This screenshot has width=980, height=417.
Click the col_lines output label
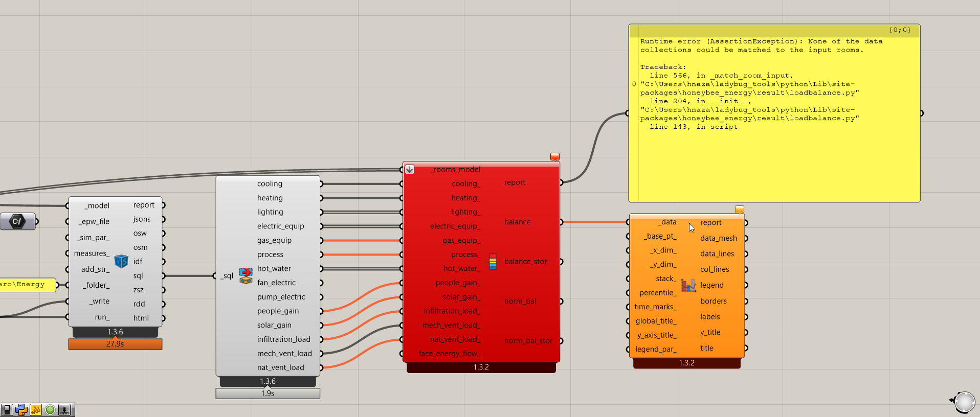tap(715, 269)
